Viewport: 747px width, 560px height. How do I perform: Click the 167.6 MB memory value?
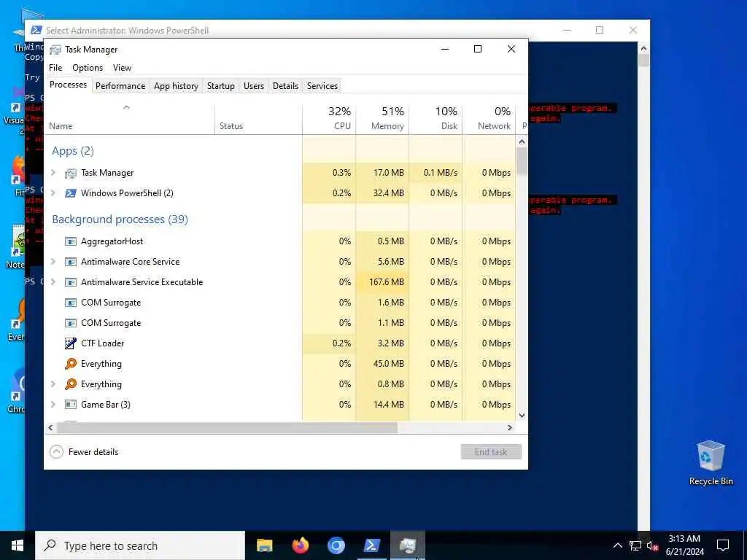[387, 282]
